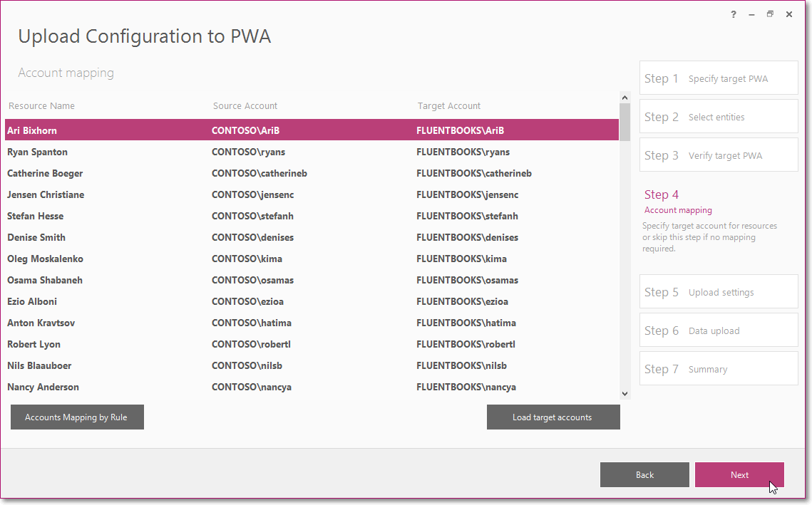Select the Oleg Moskalenko resource
Image resolution: width=812 pixels, height=505 pixels.
(x=45, y=259)
